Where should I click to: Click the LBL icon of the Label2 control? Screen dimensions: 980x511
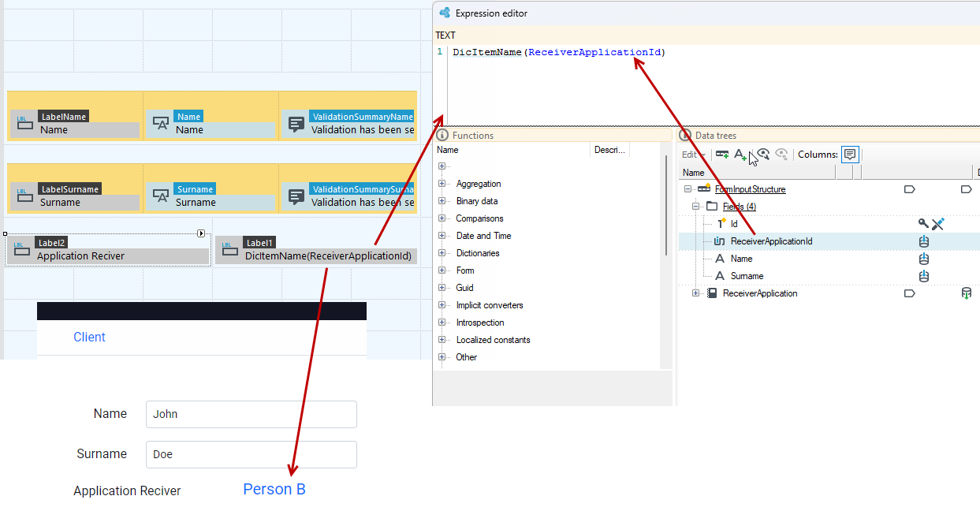[x=22, y=249]
